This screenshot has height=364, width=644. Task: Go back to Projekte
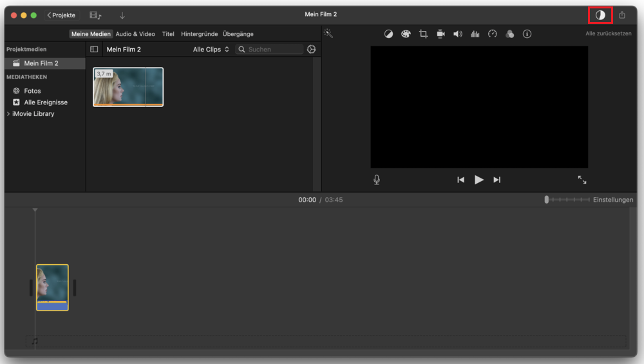pos(61,15)
